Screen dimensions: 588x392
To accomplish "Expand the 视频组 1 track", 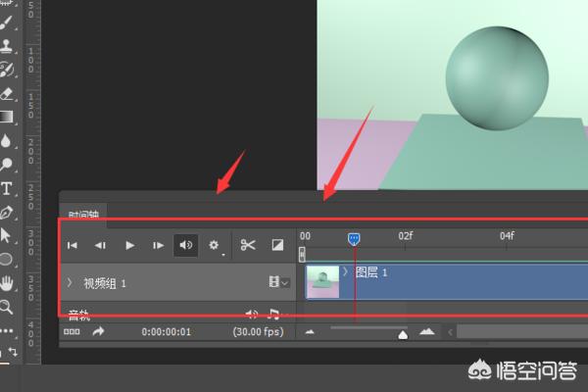I will (70, 282).
